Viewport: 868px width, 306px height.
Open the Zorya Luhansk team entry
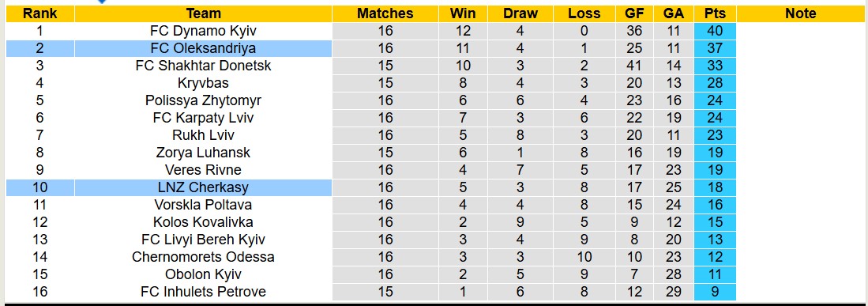tap(203, 153)
